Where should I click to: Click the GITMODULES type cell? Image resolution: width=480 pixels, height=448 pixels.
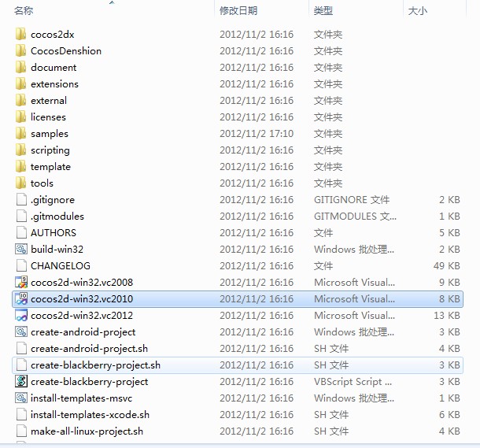(x=355, y=217)
